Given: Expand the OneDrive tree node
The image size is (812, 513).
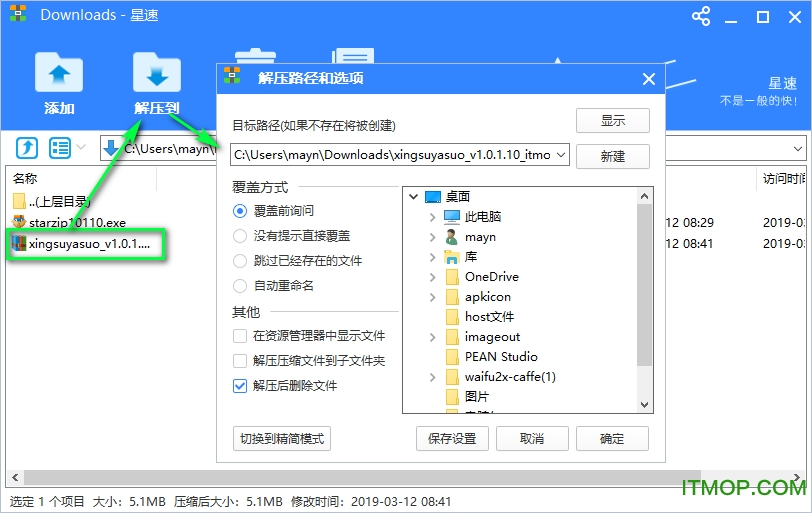Looking at the screenshot, I should (433, 277).
